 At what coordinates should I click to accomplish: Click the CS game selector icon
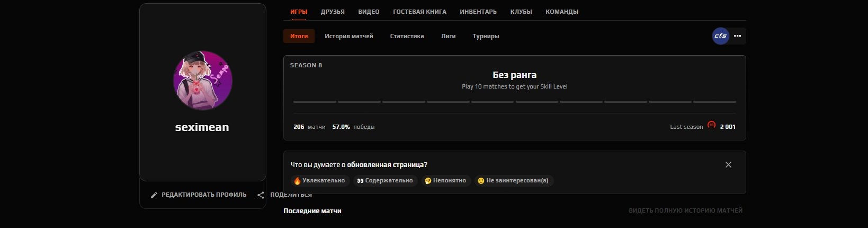pos(720,36)
